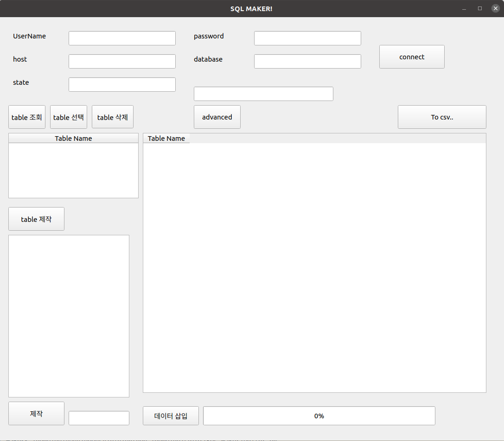Click the left list's Table Name header
Image resolution: width=504 pixels, height=441 pixels.
point(73,139)
